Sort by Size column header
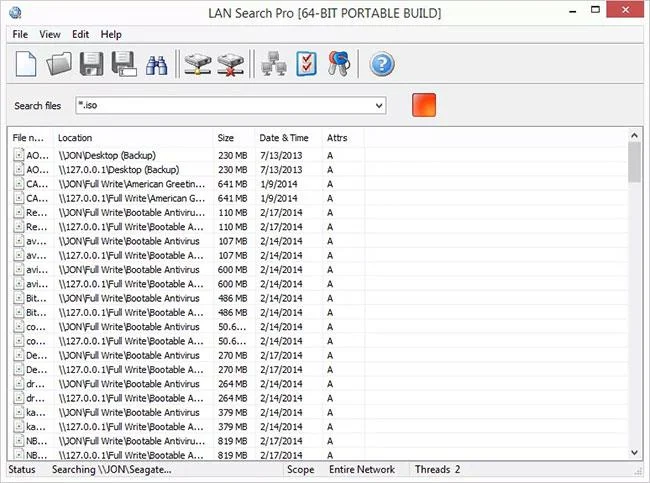 [233, 138]
